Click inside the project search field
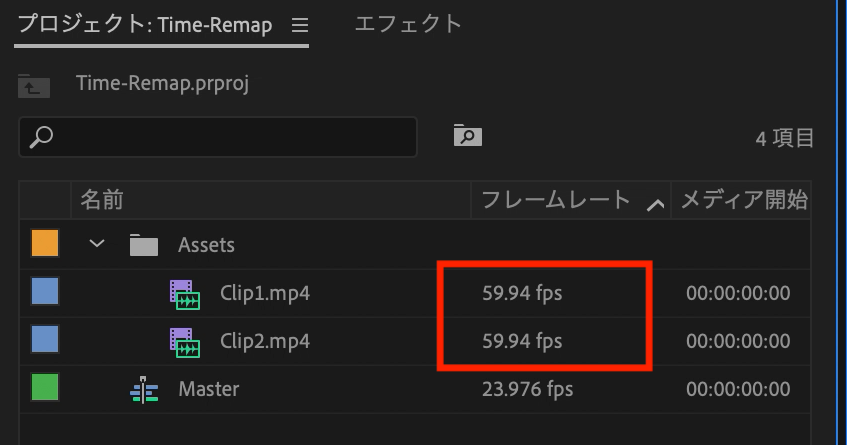Screen dimensions: 847x445 tap(230, 137)
